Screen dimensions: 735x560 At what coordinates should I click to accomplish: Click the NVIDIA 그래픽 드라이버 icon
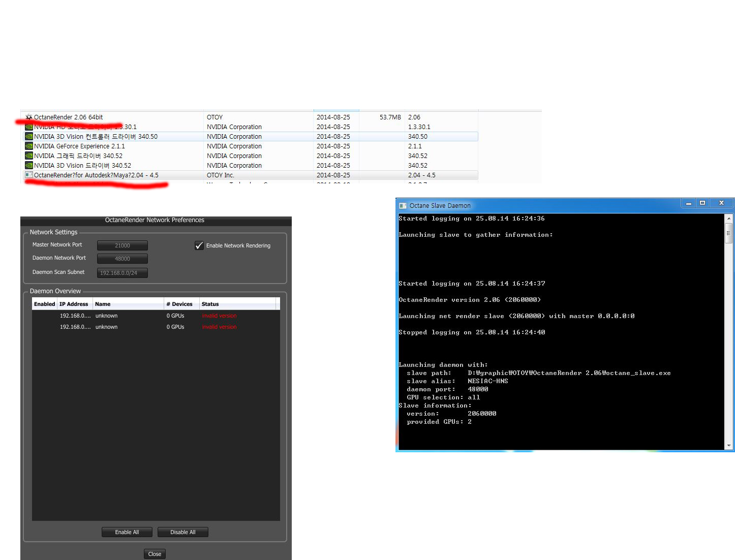[29, 155]
